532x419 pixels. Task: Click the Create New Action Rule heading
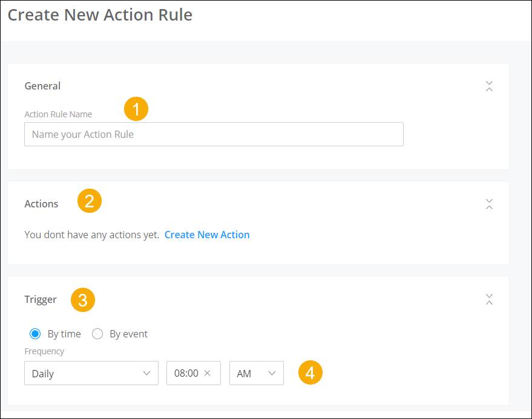pos(100,15)
